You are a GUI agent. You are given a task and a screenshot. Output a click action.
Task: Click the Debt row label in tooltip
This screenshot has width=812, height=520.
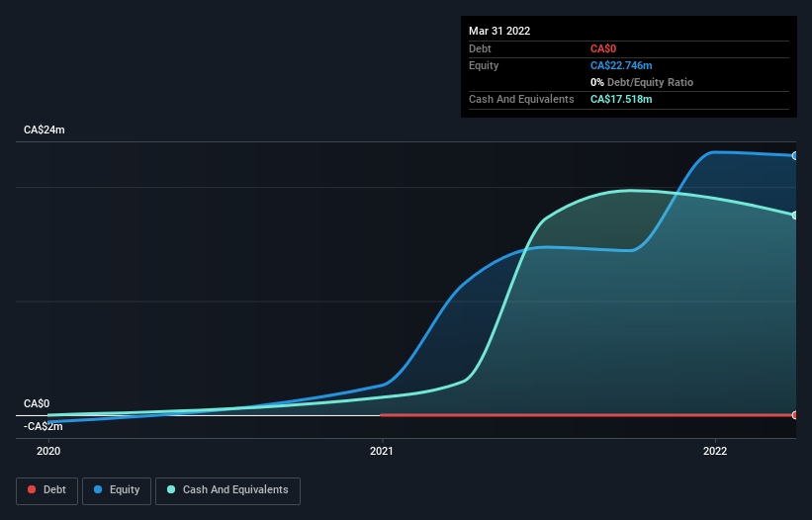tap(480, 48)
